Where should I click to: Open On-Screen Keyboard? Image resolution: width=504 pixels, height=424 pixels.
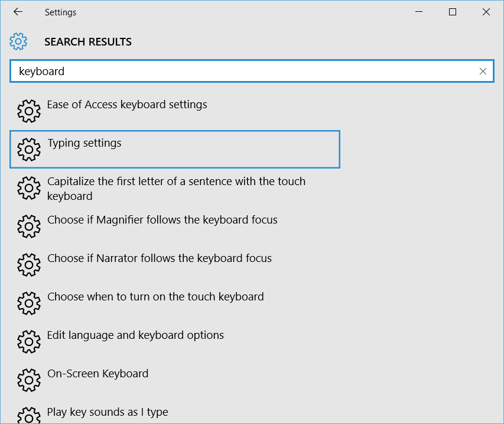[97, 373]
